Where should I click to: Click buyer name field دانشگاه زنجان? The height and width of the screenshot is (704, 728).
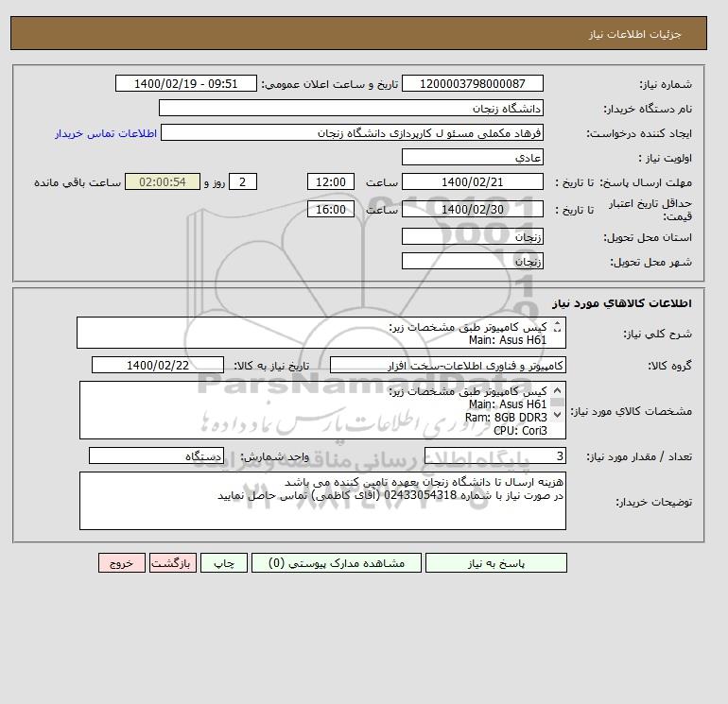(351, 108)
